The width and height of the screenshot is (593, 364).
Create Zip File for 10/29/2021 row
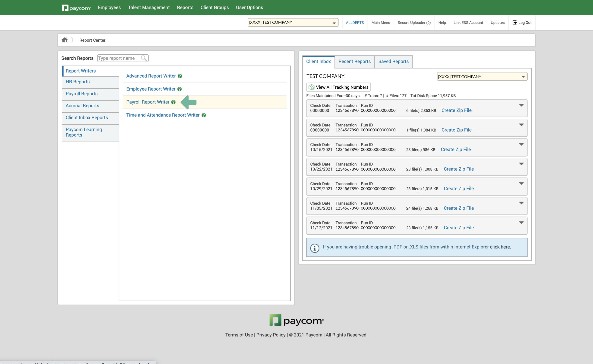tap(459, 189)
